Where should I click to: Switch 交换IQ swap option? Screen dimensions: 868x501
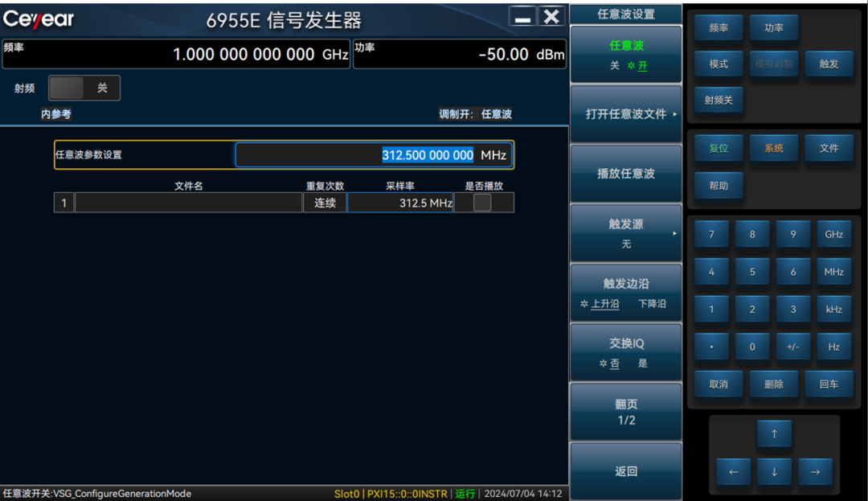(x=626, y=352)
